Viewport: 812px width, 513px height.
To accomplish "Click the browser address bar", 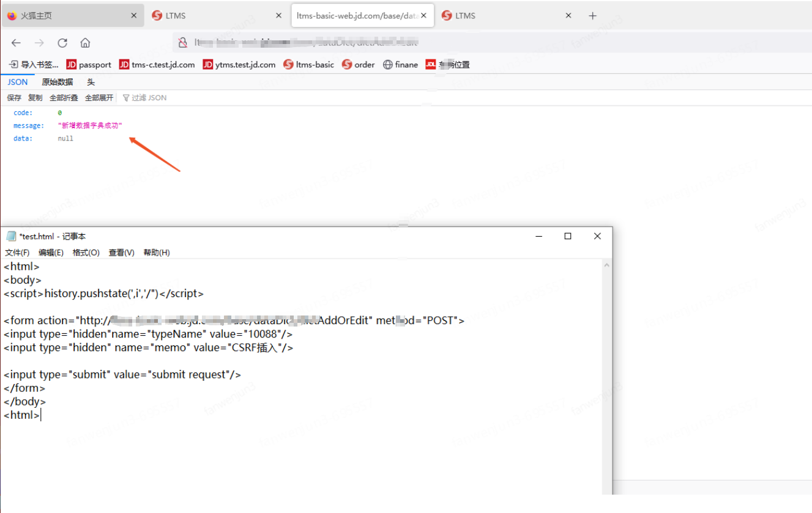I will (x=492, y=43).
